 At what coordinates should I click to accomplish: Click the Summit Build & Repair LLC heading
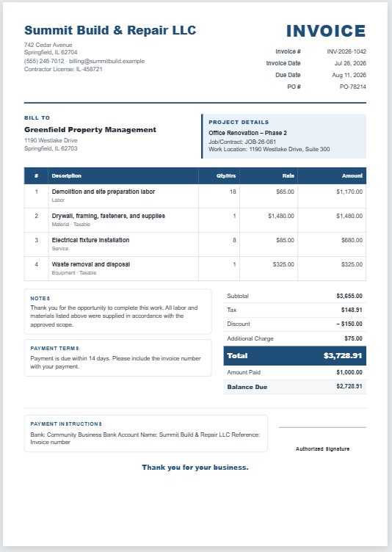[110, 30]
